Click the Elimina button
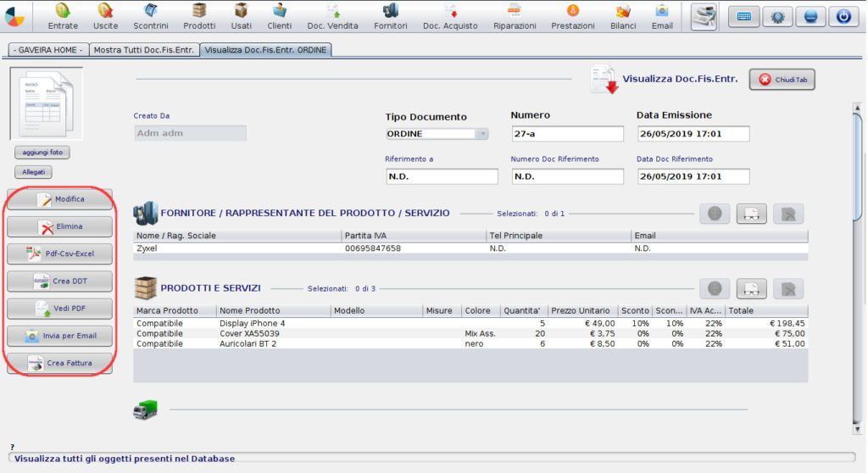 [60, 226]
